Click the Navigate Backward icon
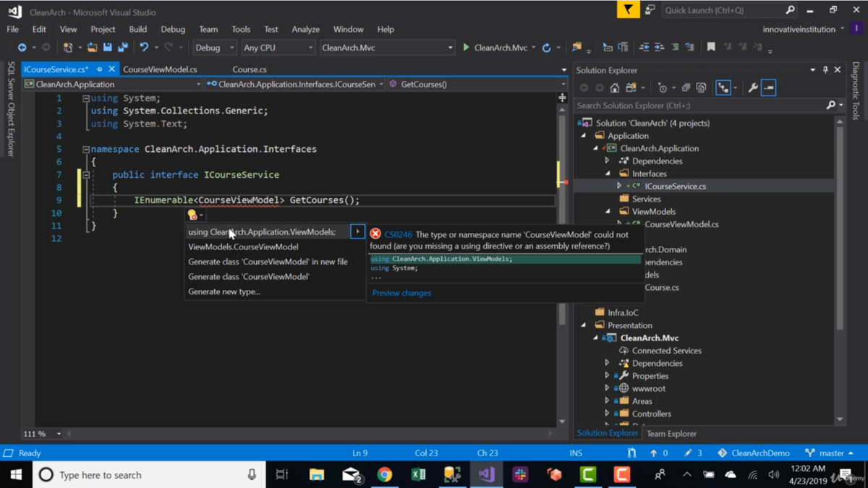This screenshot has width=868, height=488. tap(22, 48)
